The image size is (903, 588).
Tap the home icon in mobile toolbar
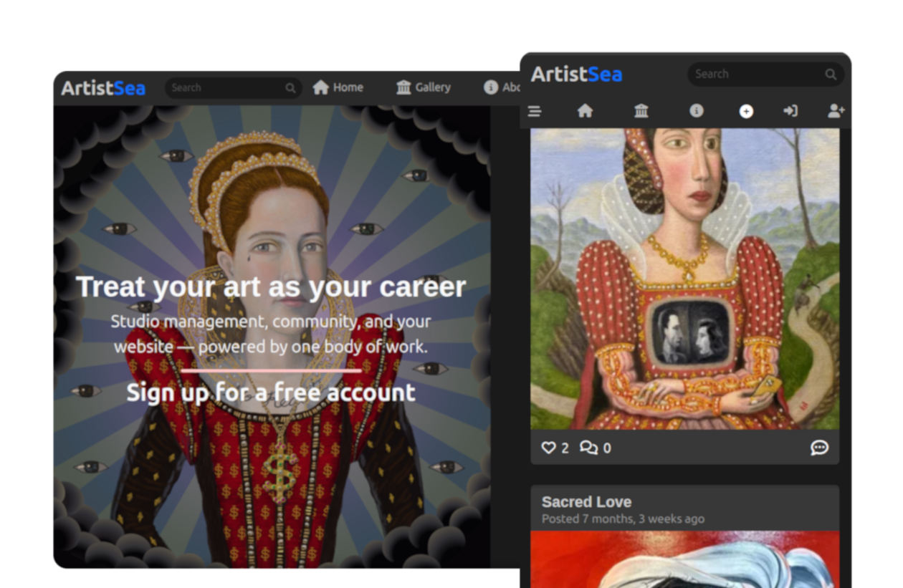click(586, 111)
